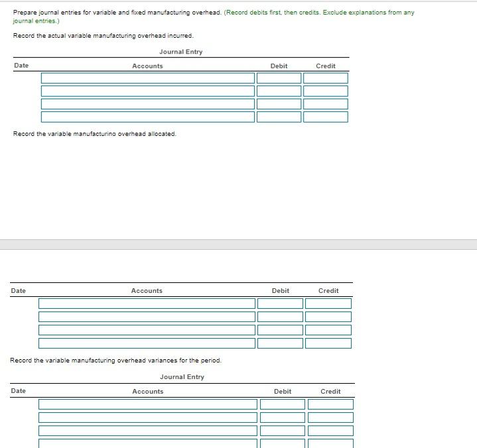The width and height of the screenshot is (477, 448).
Task: Focus third-row Credit field in overhead incurred table
Action: [326, 104]
